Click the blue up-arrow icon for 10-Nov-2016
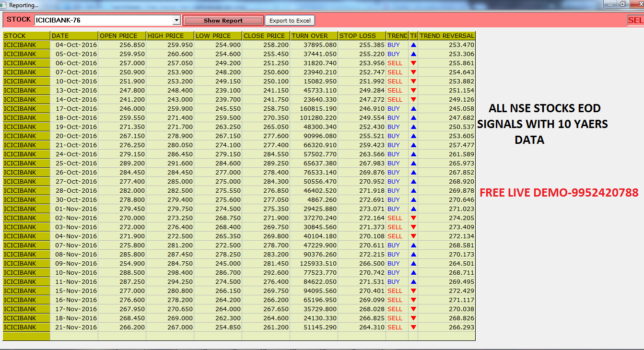644x350 pixels. tap(413, 273)
